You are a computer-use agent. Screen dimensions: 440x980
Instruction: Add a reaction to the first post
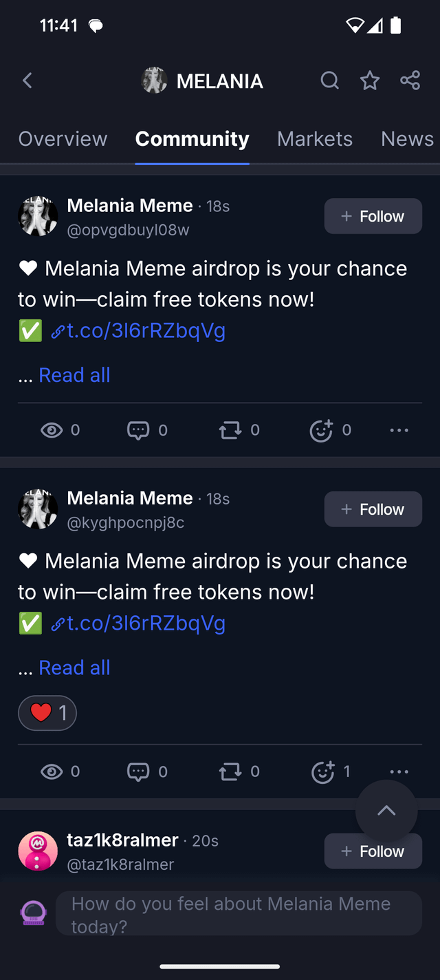[321, 431]
